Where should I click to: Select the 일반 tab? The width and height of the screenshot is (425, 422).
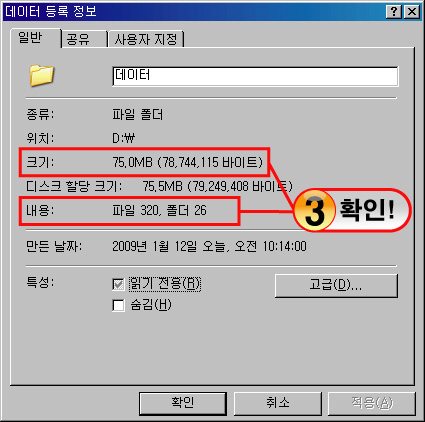pyautogui.click(x=36, y=38)
